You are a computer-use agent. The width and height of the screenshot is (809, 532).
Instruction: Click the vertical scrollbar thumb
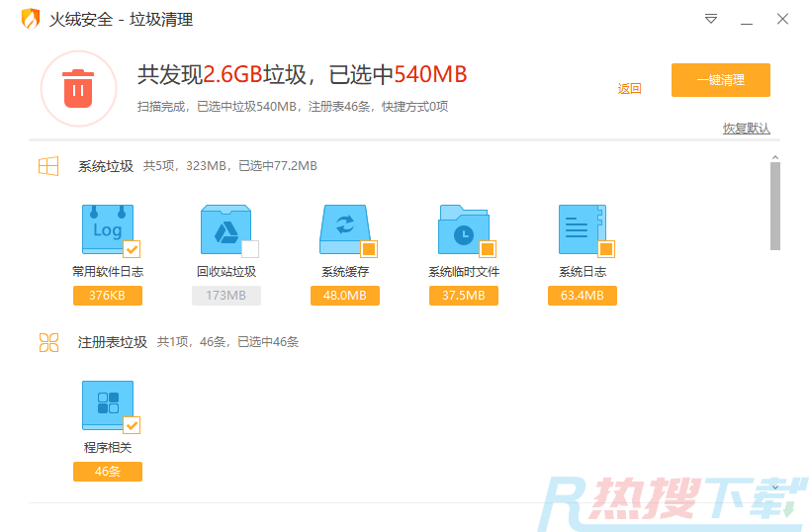point(775,206)
